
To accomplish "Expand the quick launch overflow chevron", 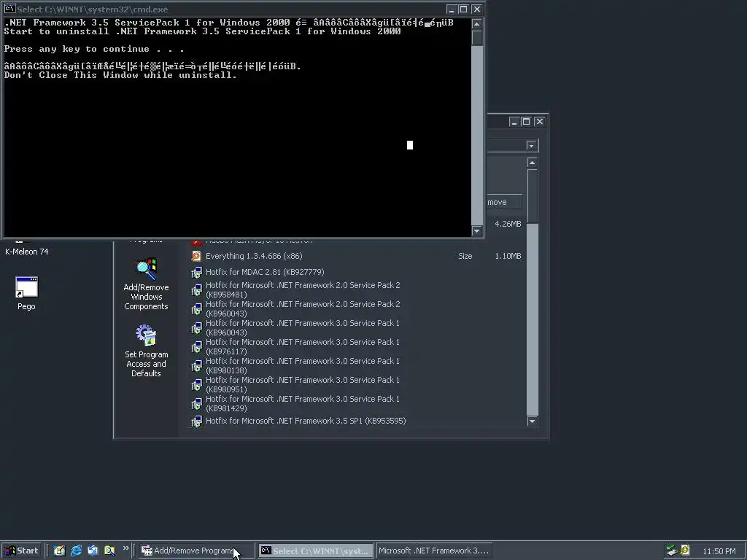I will point(125,548).
